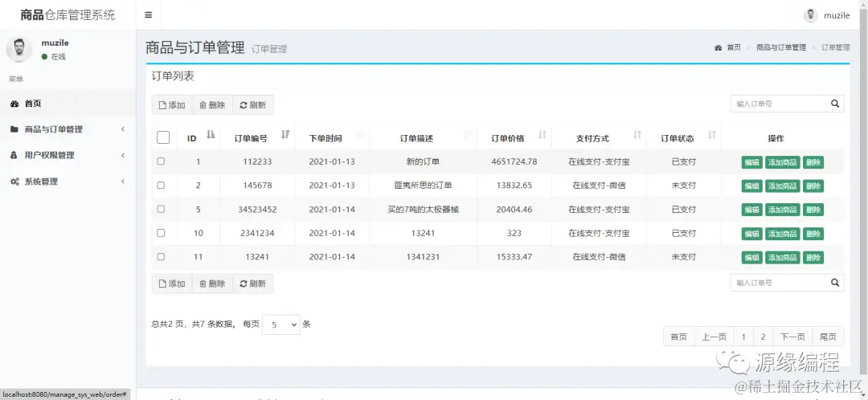Sort by 订单价格 column sort icon
Screen dimensions: 868x400
[x=542, y=134]
